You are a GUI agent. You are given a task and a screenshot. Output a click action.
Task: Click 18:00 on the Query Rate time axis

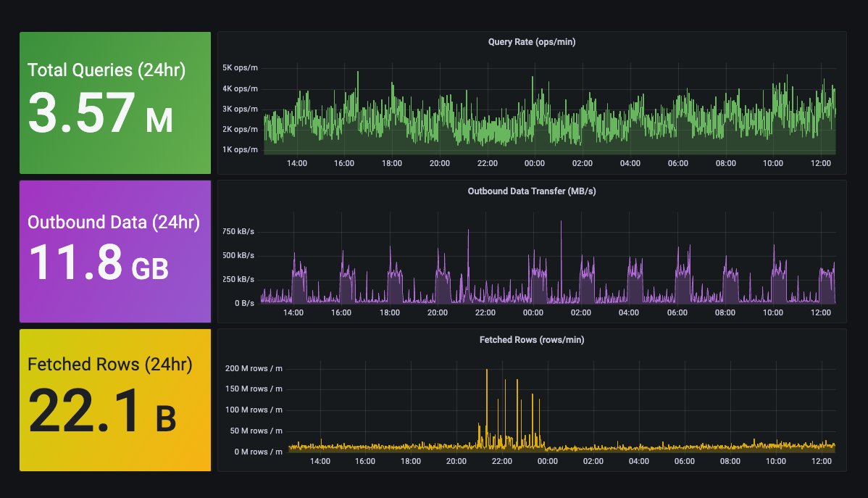392,163
